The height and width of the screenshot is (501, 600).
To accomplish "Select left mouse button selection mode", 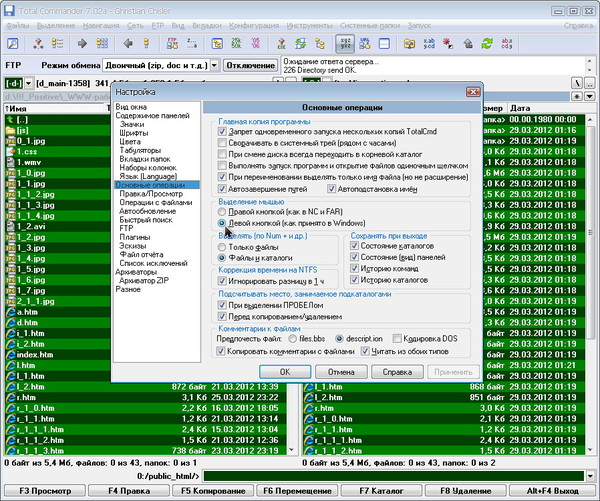I will point(222,223).
